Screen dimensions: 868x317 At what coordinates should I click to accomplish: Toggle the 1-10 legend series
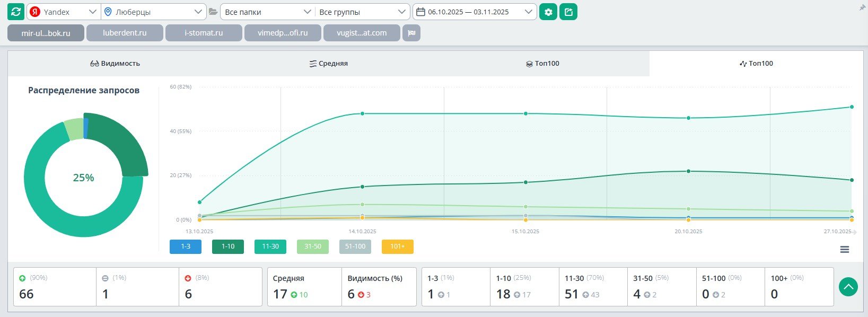click(x=228, y=246)
